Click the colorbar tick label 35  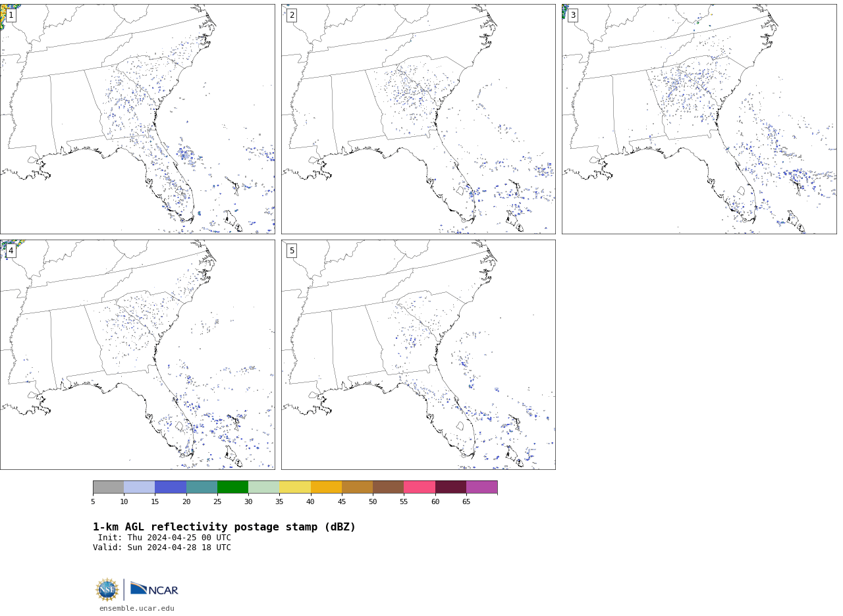click(x=279, y=502)
